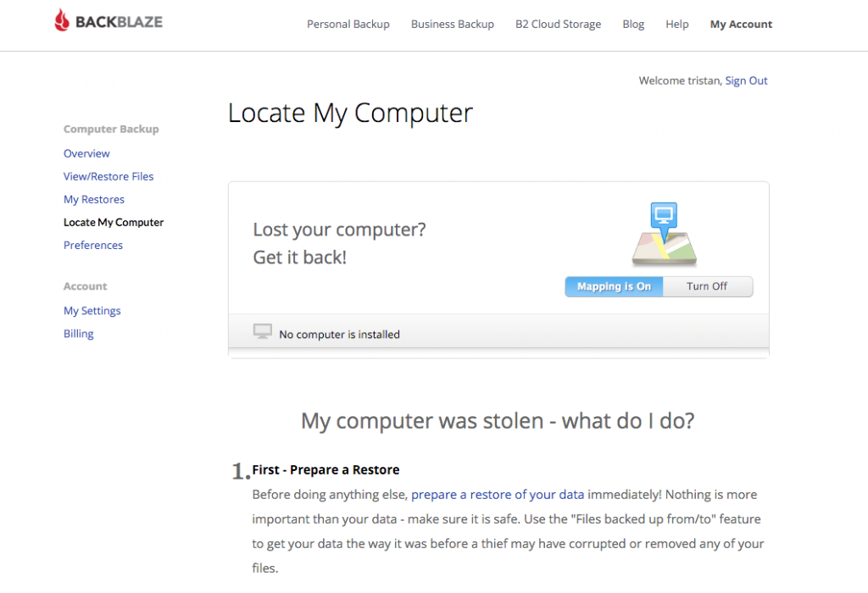Screen dimensions: 868x593
Task: Click the 'Welcome tristan' text
Action: [x=680, y=80]
